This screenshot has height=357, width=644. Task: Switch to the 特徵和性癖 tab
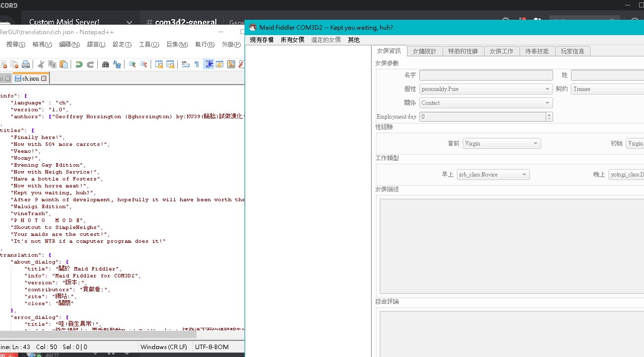coord(463,51)
